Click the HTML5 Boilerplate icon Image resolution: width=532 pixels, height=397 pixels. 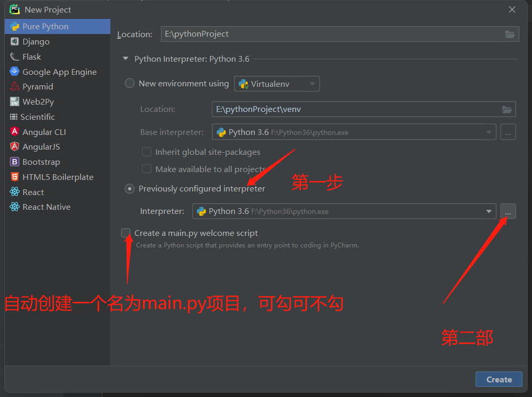pos(15,177)
